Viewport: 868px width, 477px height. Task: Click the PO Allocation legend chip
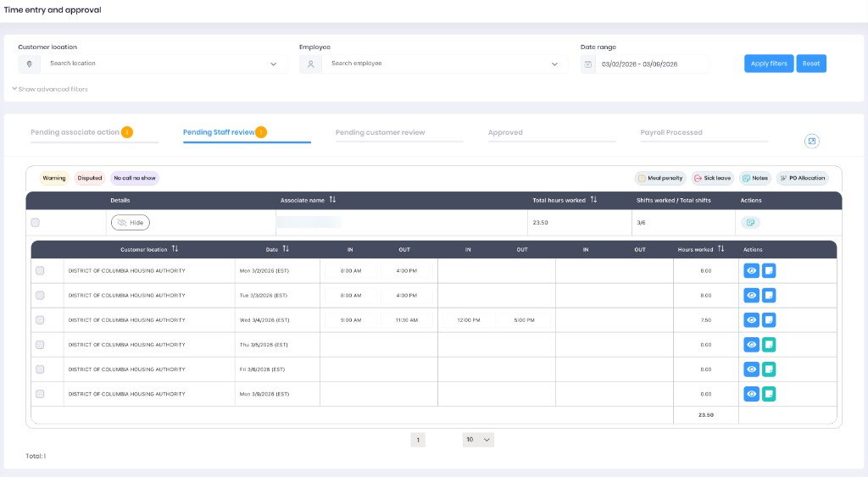(803, 178)
